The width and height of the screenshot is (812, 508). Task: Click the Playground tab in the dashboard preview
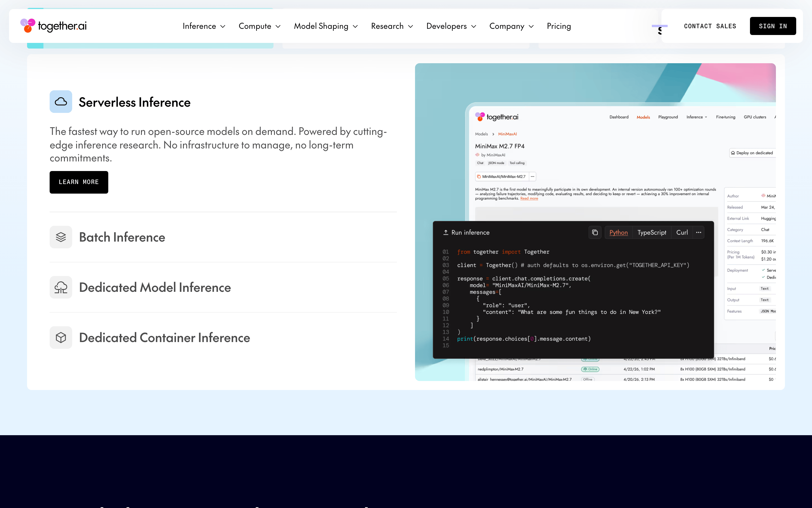pos(668,117)
